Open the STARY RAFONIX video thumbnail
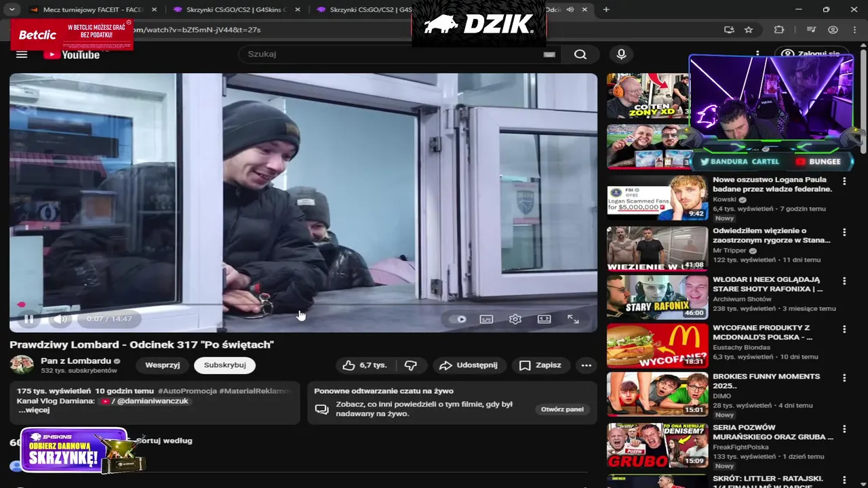Viewport: 868px width, 488px height. click(657, 296)
